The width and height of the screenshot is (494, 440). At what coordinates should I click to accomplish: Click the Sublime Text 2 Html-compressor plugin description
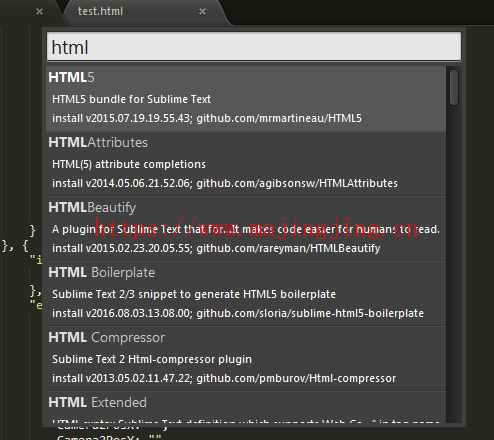152,359
